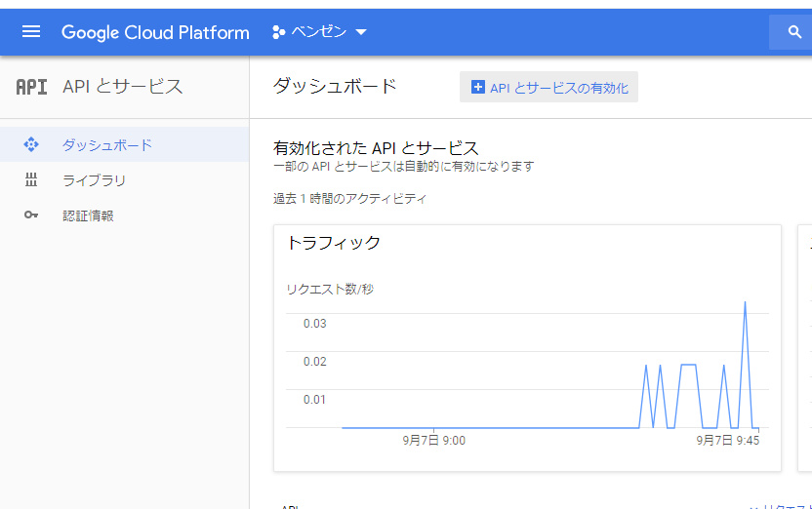812x509 pixels.
Task: Click the リクエスト数/秒 axis label
Action: pyautogui.click(x=330, y=290)
